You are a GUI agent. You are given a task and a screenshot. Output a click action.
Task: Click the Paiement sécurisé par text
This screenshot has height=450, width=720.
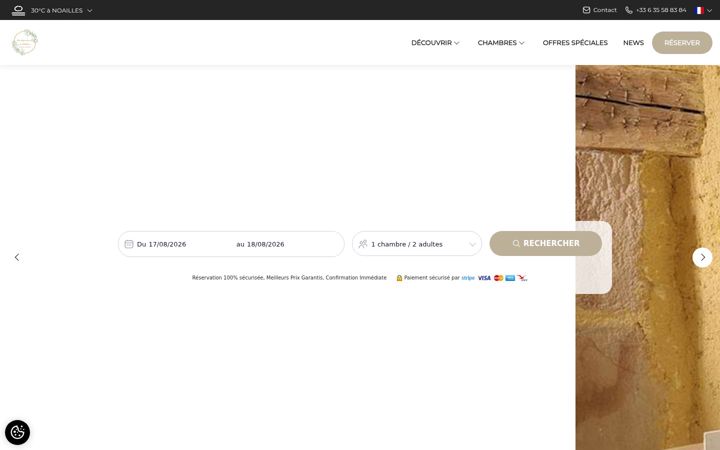click(432, 278)
